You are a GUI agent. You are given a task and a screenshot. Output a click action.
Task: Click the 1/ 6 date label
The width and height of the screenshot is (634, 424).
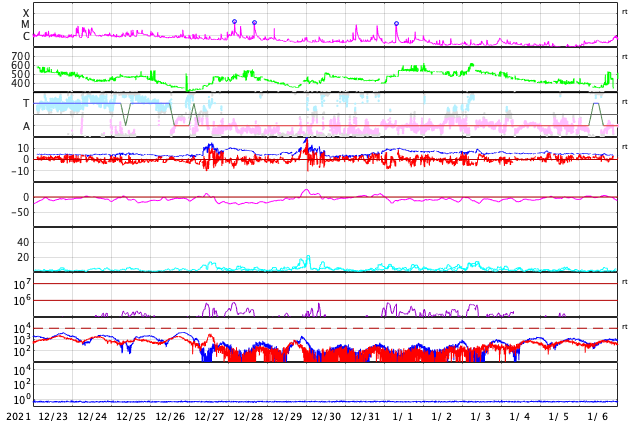point(598,417)
